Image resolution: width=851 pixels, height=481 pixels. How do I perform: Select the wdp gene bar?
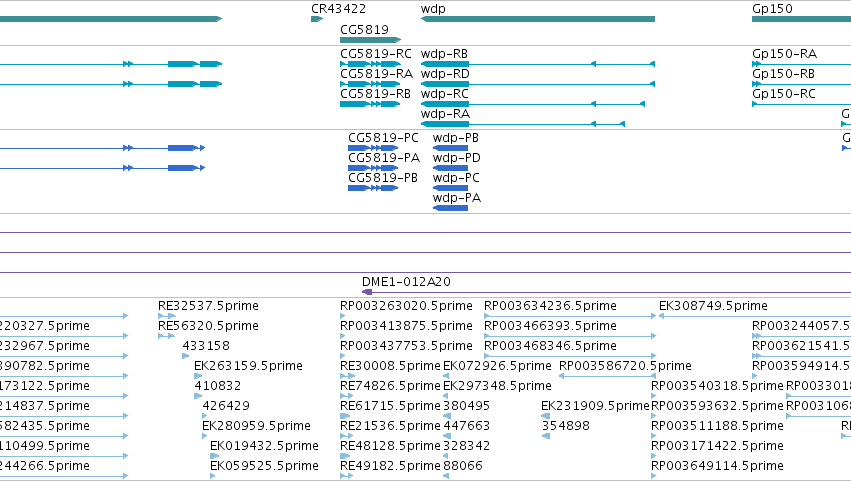pos(537,19)
